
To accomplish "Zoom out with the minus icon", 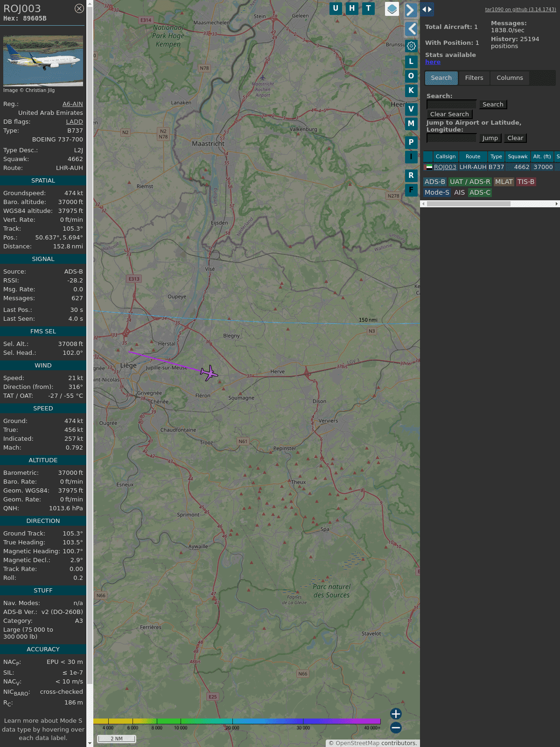I will pyautogui.click(x=396, y=727).
